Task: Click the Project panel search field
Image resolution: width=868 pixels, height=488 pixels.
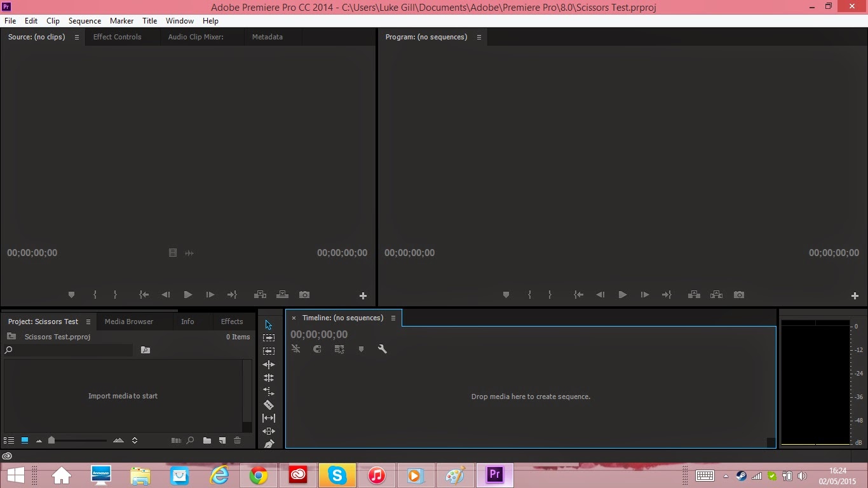Action: 68,350
